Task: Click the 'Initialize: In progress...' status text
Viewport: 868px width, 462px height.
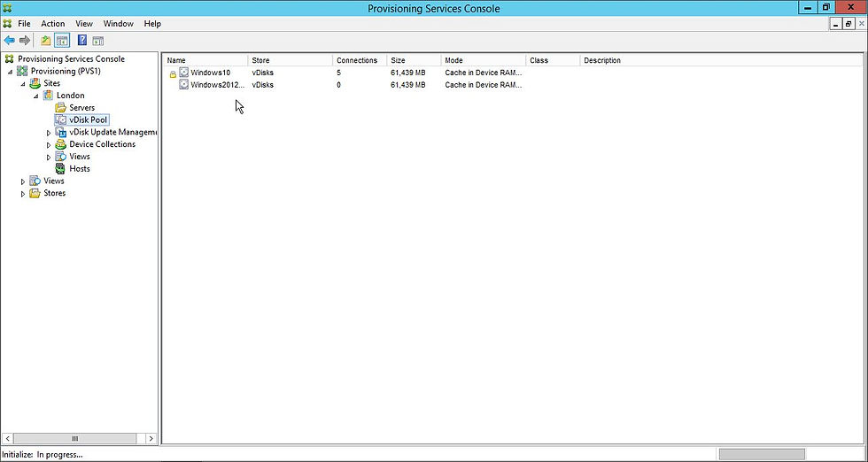Action: [x=43, y=455]
